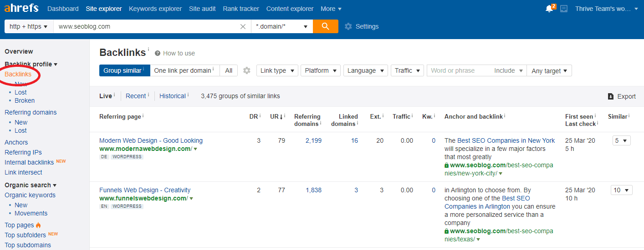
Task: Expand the modernawebdesign.com URL arrow
Action: tap(195, 149)
